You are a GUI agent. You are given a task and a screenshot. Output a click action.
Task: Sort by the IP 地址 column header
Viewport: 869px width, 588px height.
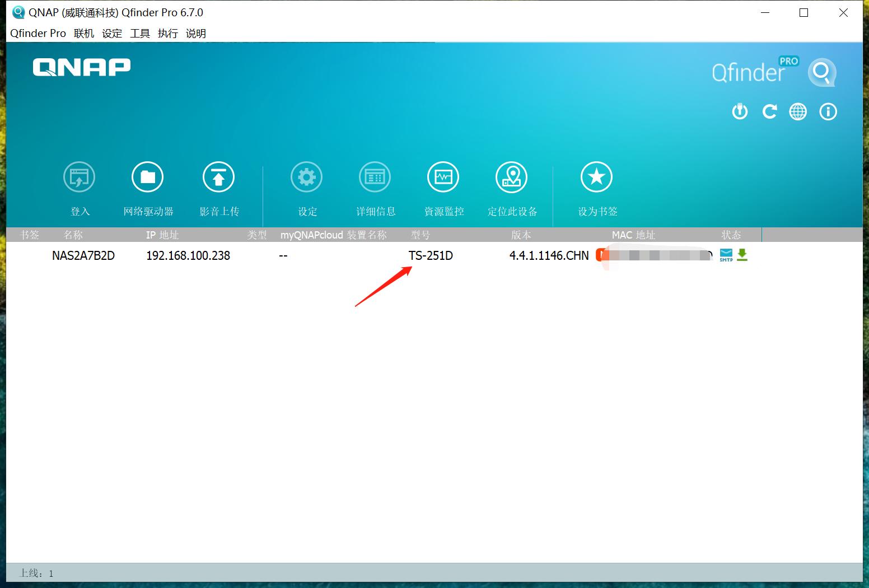coord(162,235)
